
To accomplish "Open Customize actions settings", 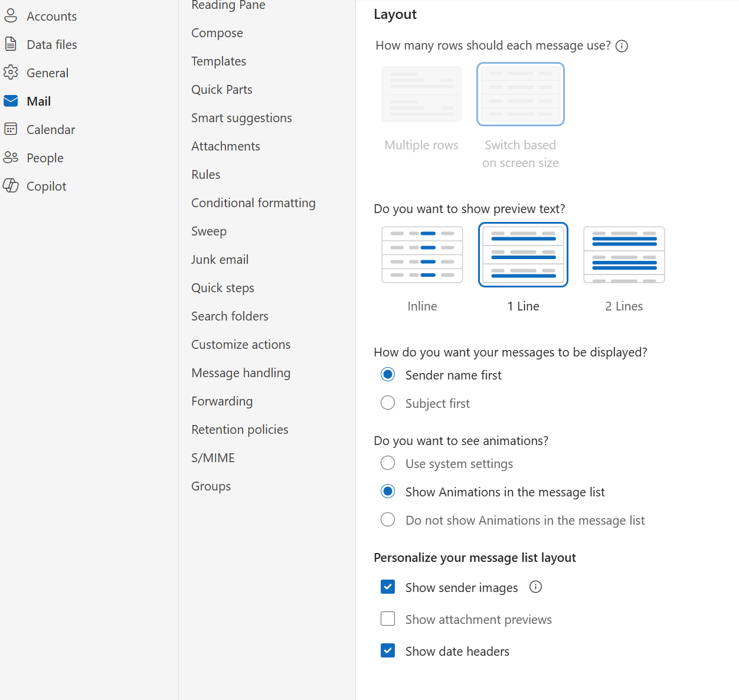I will (x=241, y=345).
